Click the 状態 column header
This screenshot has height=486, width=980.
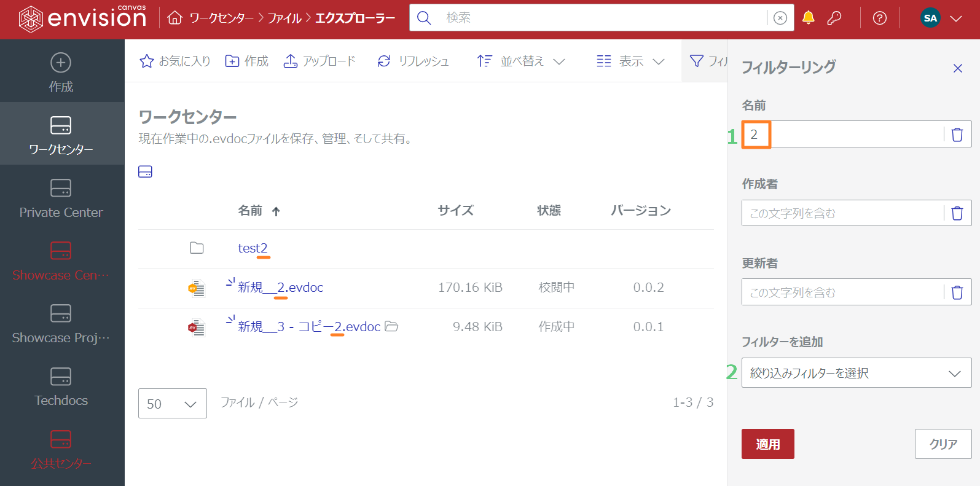tap(549, 211)
